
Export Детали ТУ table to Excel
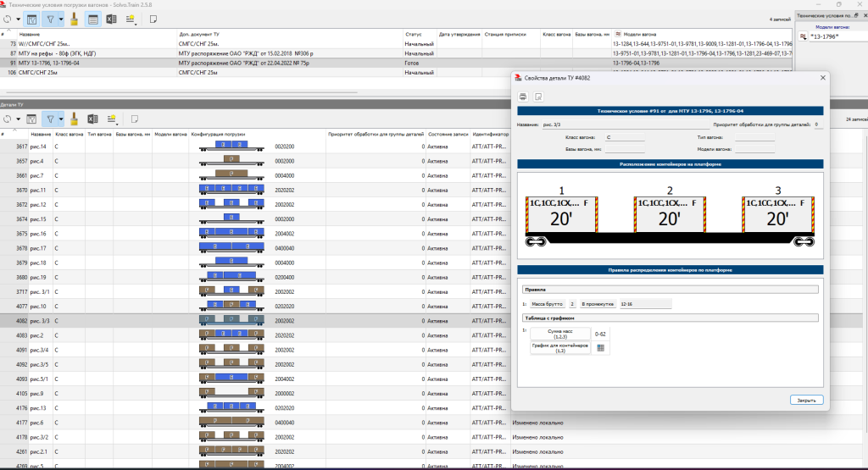pyautogui.click(x=92, y=119)
